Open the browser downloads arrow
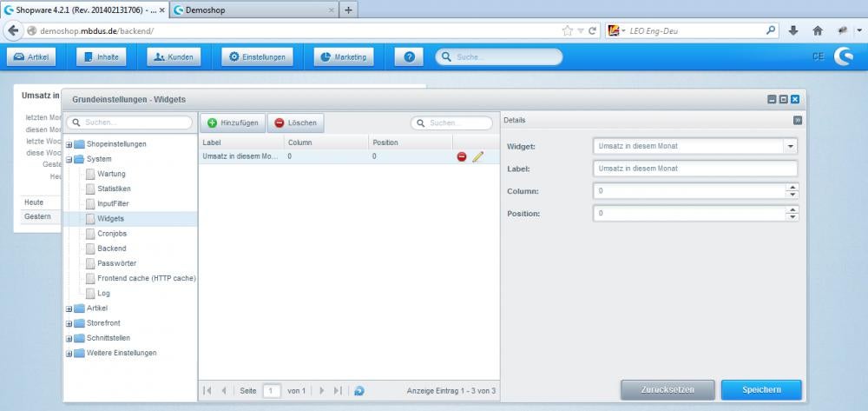 (x=793, y=31)
